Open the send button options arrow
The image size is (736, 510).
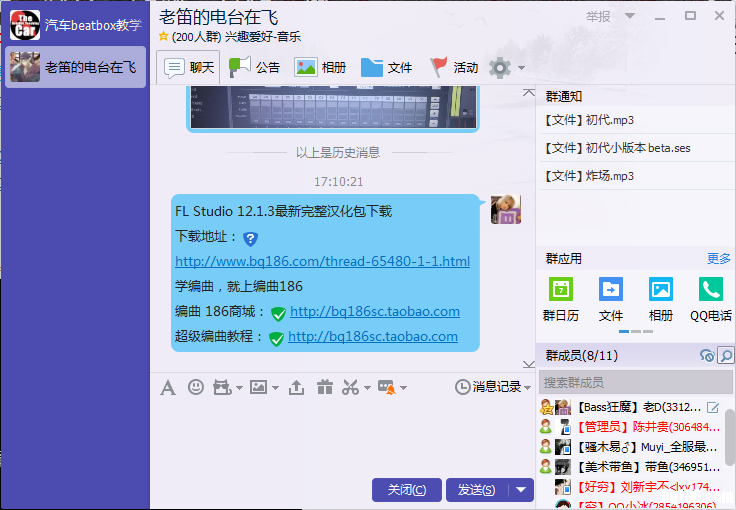point(521,490)
